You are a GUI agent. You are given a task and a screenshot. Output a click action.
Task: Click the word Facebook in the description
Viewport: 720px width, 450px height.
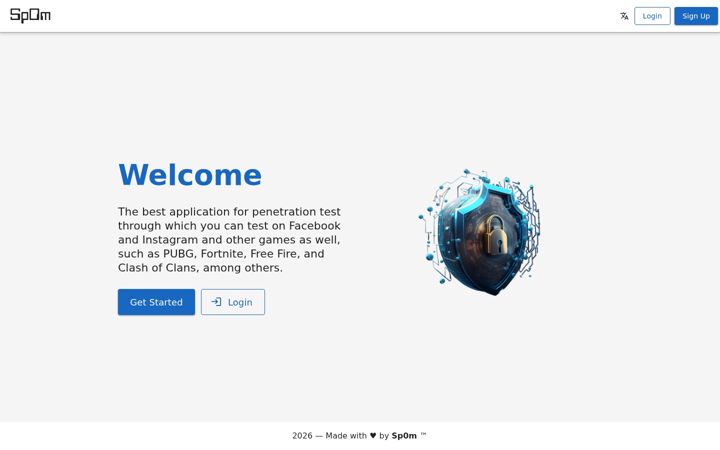pos(315,226)
